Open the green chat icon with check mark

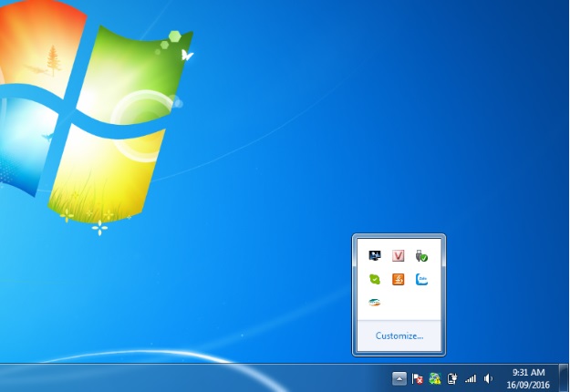pyautogui.click(x=375, y=279)
